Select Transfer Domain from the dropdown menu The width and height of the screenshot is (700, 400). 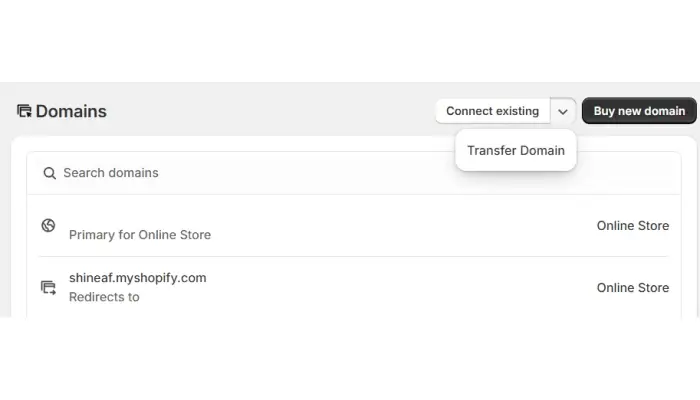515,151
